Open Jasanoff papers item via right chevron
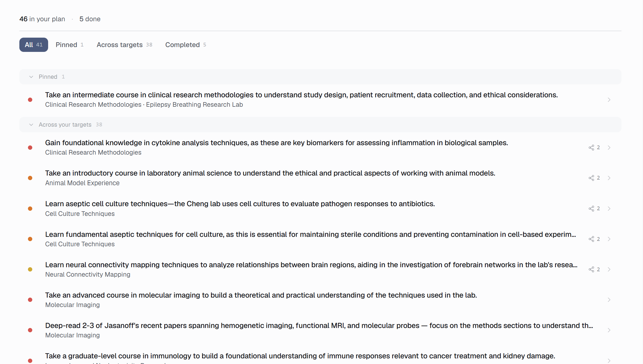 click(609, 330)
